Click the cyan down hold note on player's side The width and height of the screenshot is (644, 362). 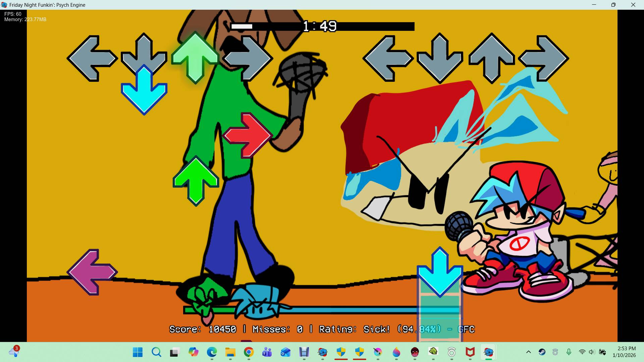tap(440, 272)
